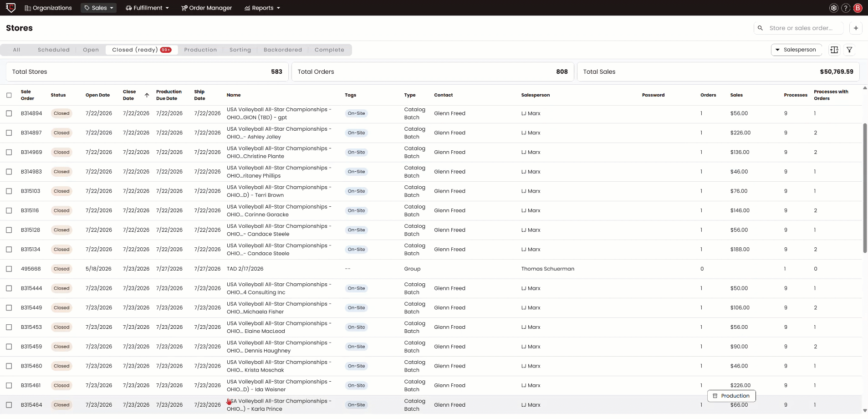Click the search magnifier icon

tap(760, 28)
